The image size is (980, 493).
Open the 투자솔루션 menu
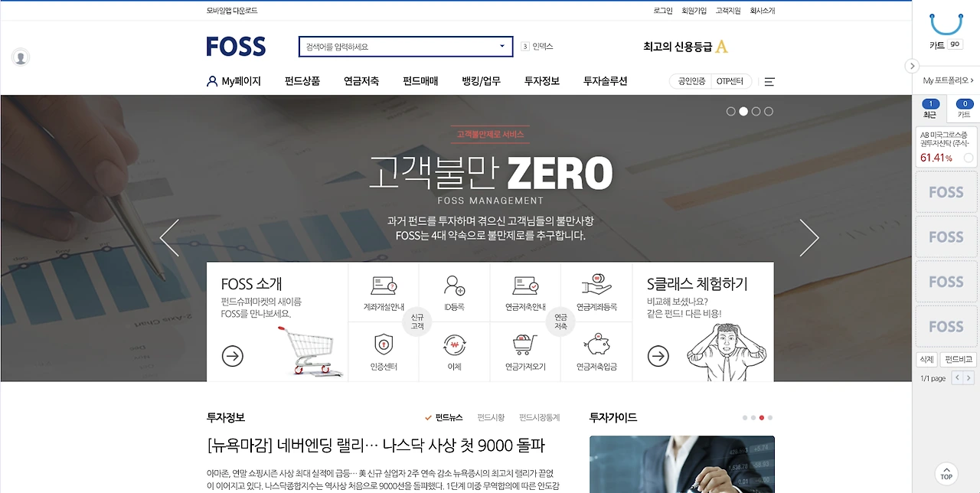(x=606, y=81)
